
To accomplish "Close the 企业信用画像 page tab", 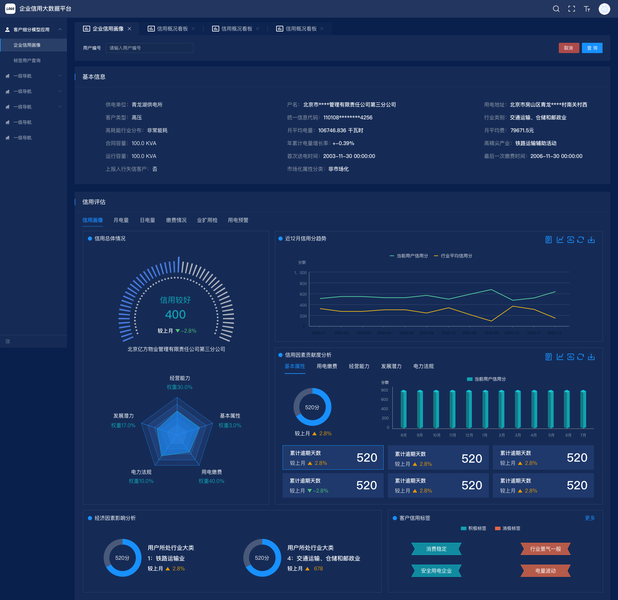I will point(129,29).
